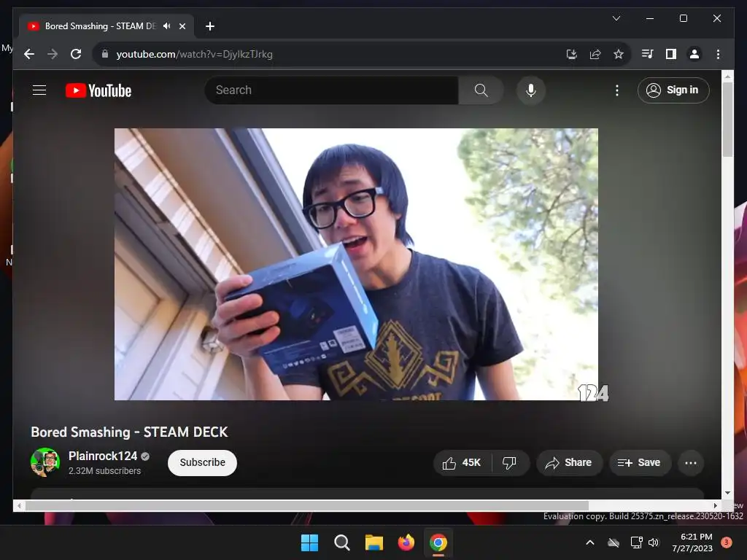This screenshot has height=560, width=747.
Task: Click Chrome icon in the taskbar
Action: (x=438, y=542)
